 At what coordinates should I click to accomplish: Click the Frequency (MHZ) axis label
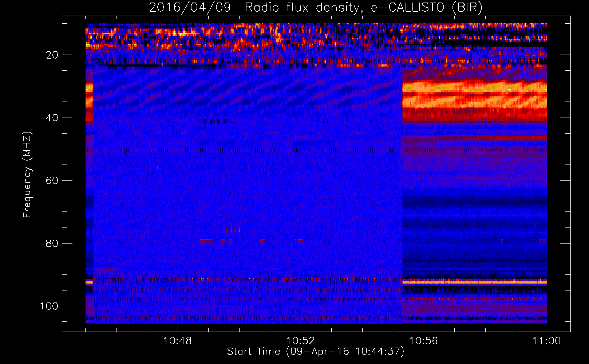(27, 175)
